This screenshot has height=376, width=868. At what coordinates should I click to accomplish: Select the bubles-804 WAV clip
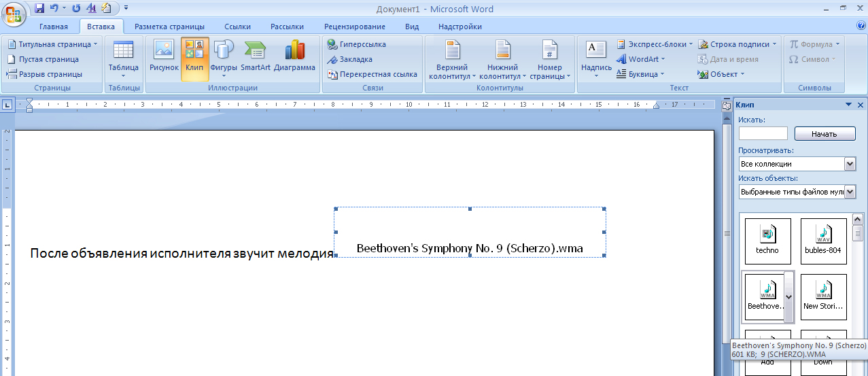coord(824,241)
